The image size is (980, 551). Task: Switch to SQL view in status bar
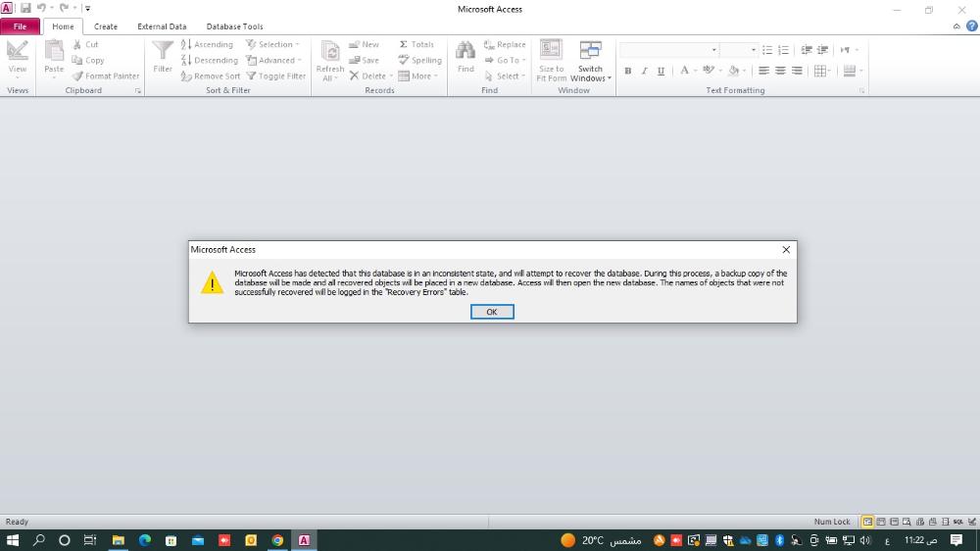pos(958,522)
